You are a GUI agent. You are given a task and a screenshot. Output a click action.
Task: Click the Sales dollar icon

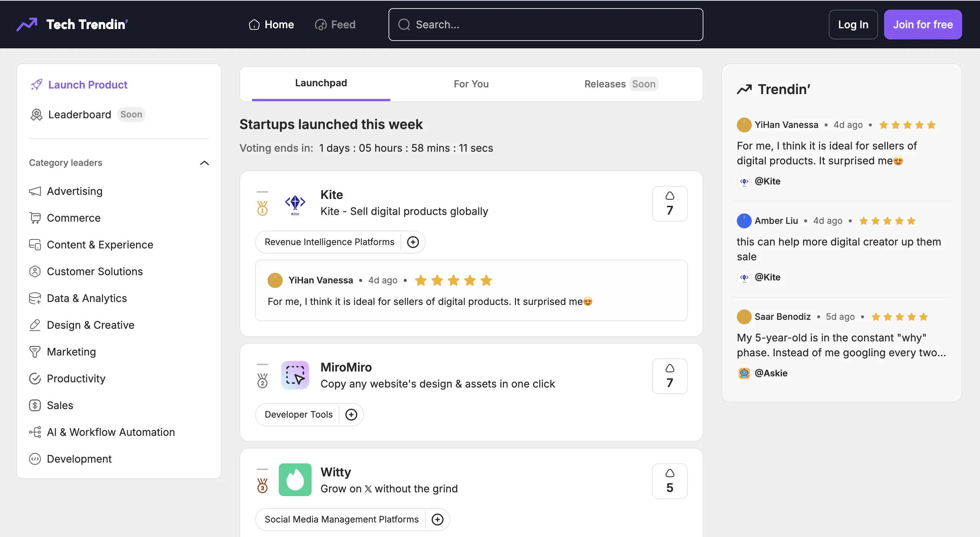click(35, 405)
